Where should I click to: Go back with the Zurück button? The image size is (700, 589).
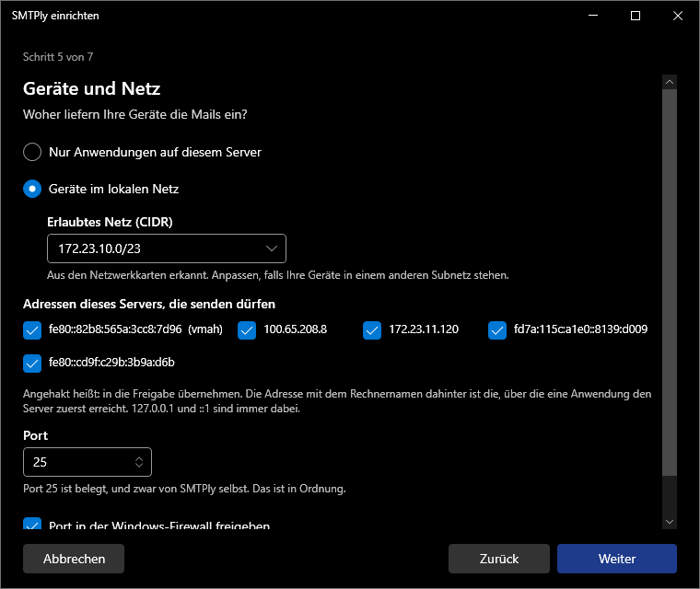click(499, 559)
